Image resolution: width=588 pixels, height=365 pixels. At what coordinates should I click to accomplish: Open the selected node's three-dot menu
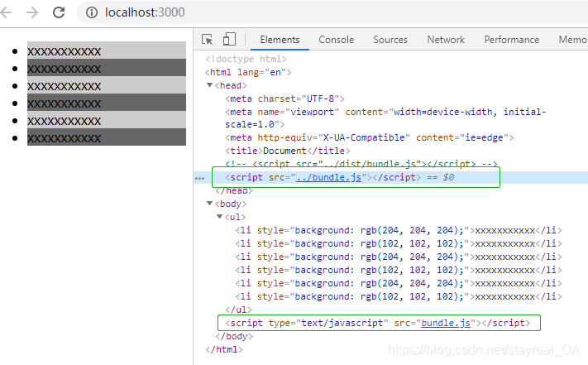pos(200,178)
